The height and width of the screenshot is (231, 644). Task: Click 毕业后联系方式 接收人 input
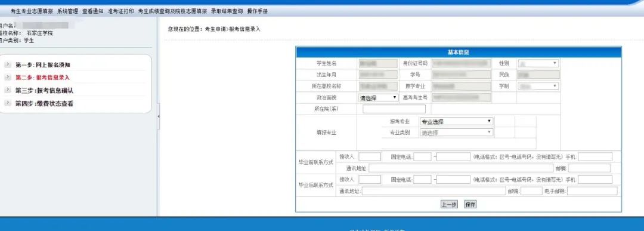370,180
